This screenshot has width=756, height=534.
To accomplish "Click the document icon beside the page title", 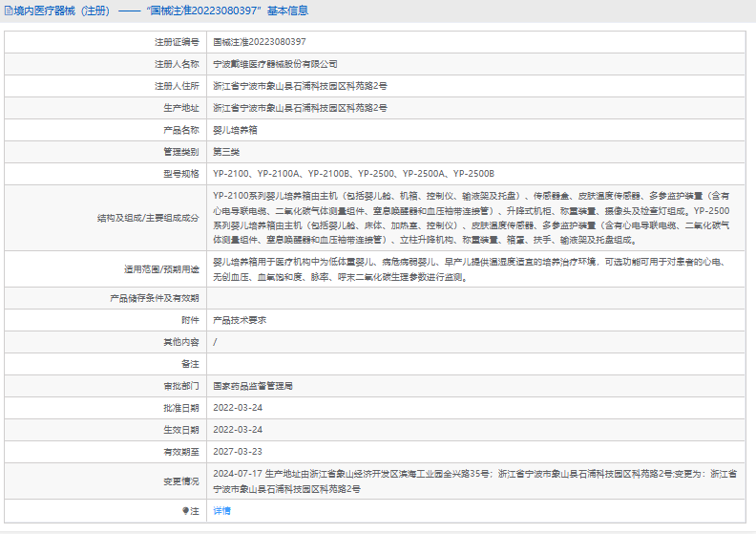I will pos(8,11).
